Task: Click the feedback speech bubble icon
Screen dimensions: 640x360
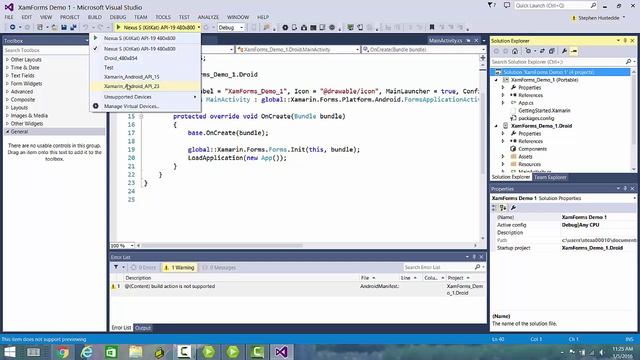Action: [x=507, y=5]
